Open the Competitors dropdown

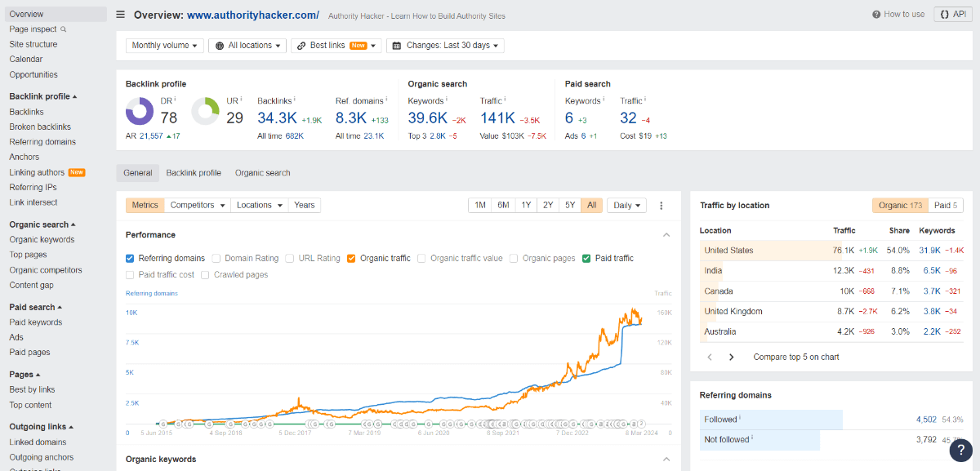click(198, 206)
